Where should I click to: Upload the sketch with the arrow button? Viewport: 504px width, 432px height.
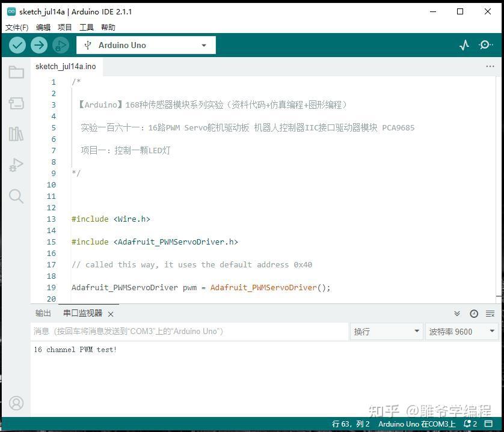pyautogui.click(x=39, y=45)
